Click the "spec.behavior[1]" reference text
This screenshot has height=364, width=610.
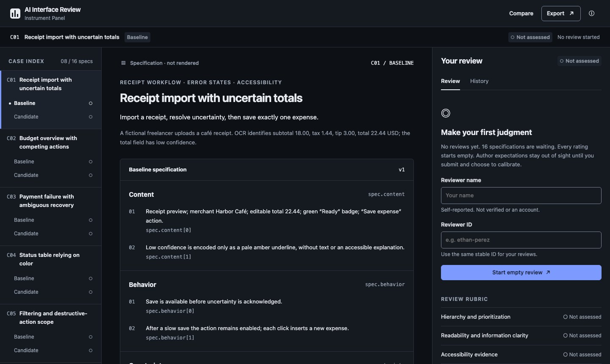coord(170,338)
